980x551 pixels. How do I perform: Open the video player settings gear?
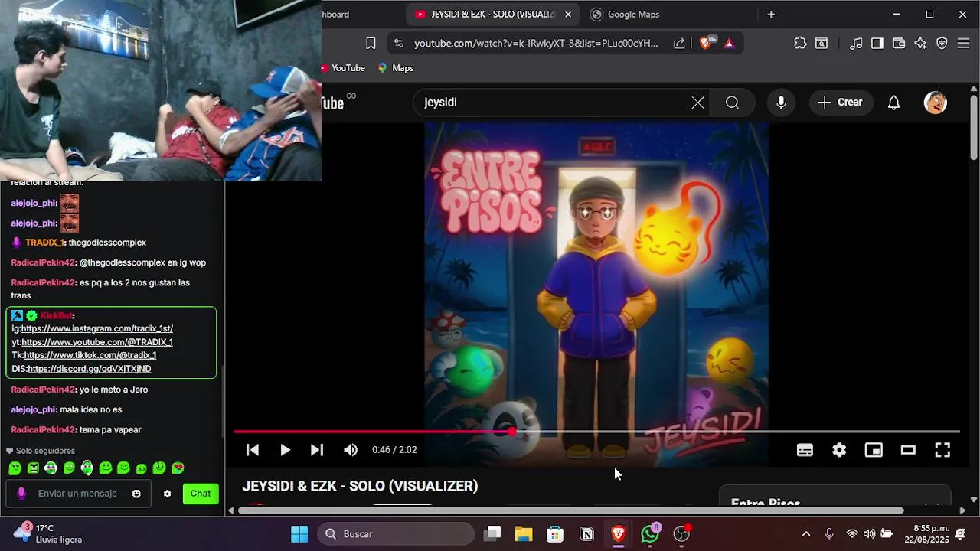point(839,450)
